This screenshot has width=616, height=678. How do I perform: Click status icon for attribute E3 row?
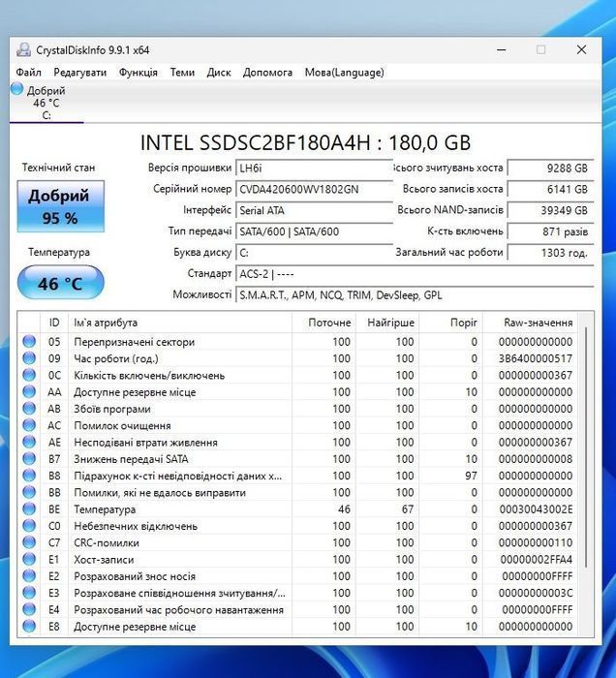(x=29, y=593)
